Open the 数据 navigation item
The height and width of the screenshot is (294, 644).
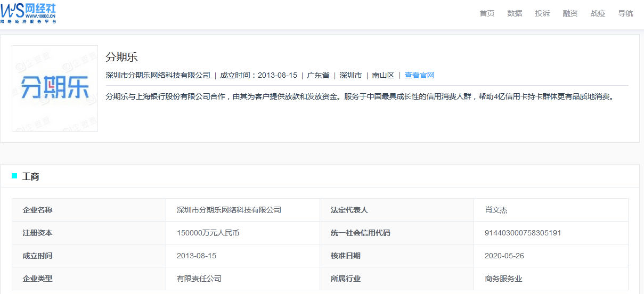(515, 13)
